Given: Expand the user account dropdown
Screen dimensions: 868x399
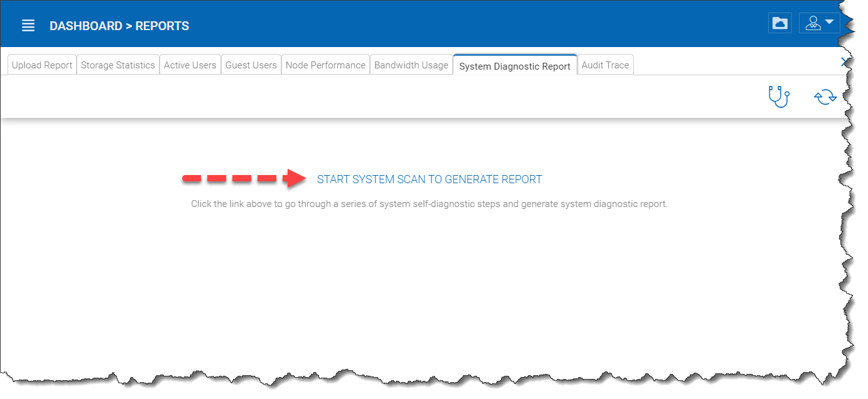Looking at the screenshot, I should point(819,23).
